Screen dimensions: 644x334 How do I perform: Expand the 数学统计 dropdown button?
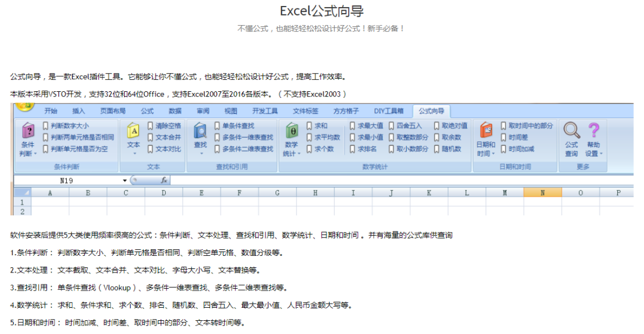click(292, 140)
